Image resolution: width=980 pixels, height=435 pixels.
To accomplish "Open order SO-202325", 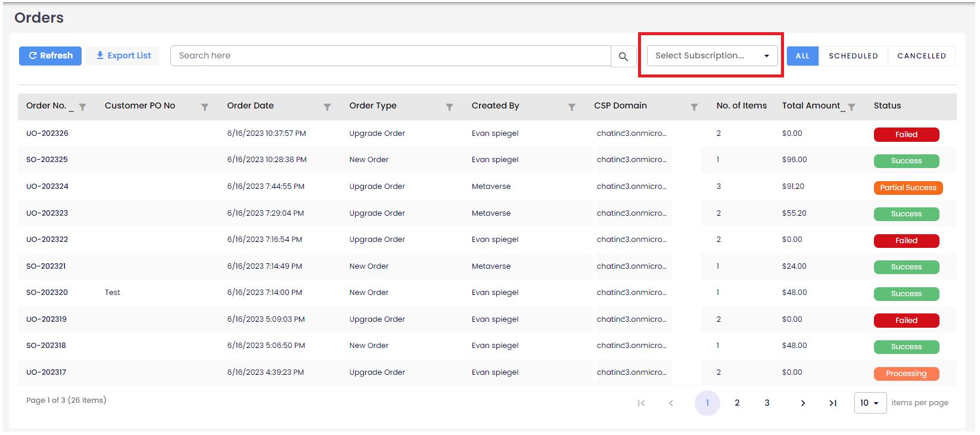I will pyautogui.click(x=47, y=160).
